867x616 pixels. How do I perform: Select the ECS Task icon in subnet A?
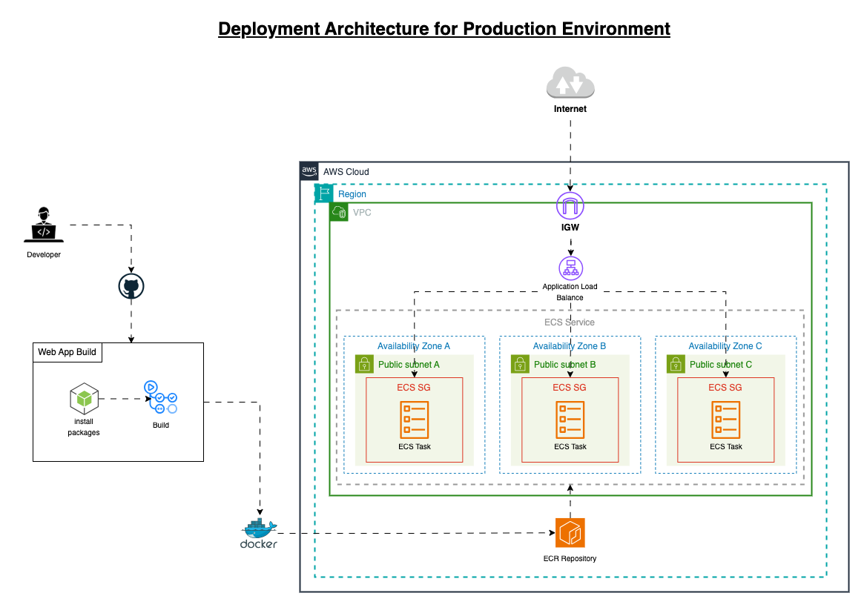click(414, 419)
